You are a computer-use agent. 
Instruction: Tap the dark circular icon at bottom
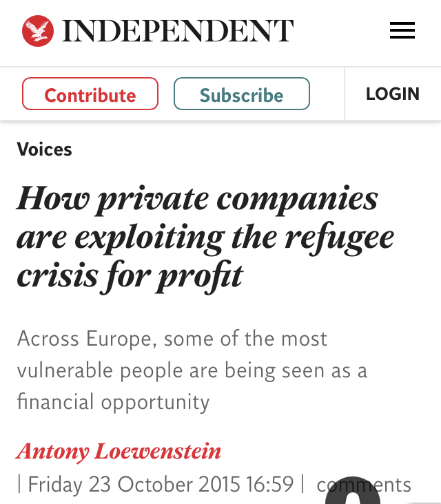click(353, 490)
